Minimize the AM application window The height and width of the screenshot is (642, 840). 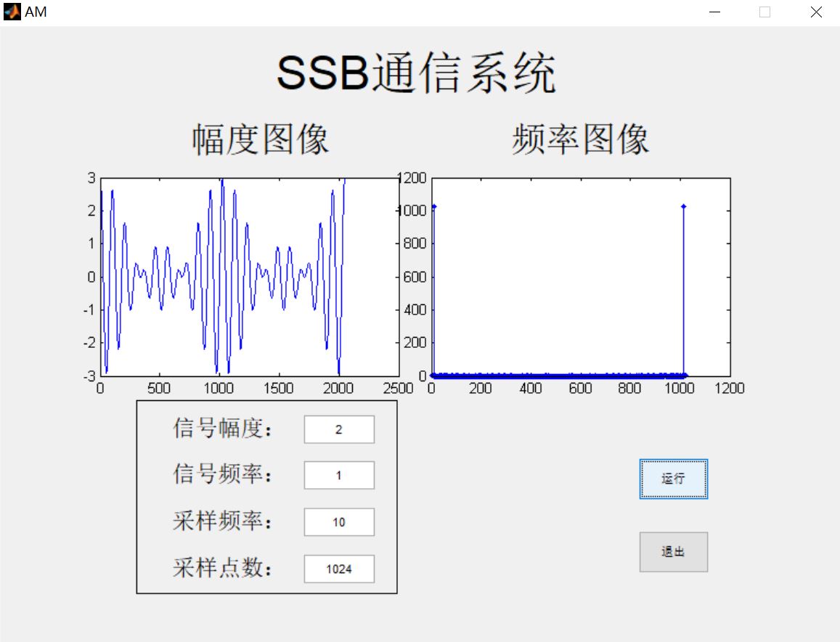(x=713, y=12)
